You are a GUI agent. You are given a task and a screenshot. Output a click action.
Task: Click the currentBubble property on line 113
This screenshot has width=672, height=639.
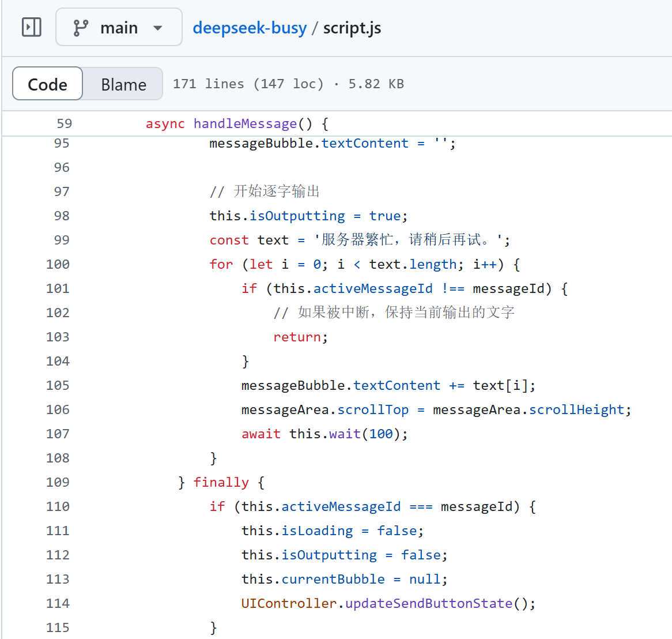pyautogui.click(x=333, y=580)
